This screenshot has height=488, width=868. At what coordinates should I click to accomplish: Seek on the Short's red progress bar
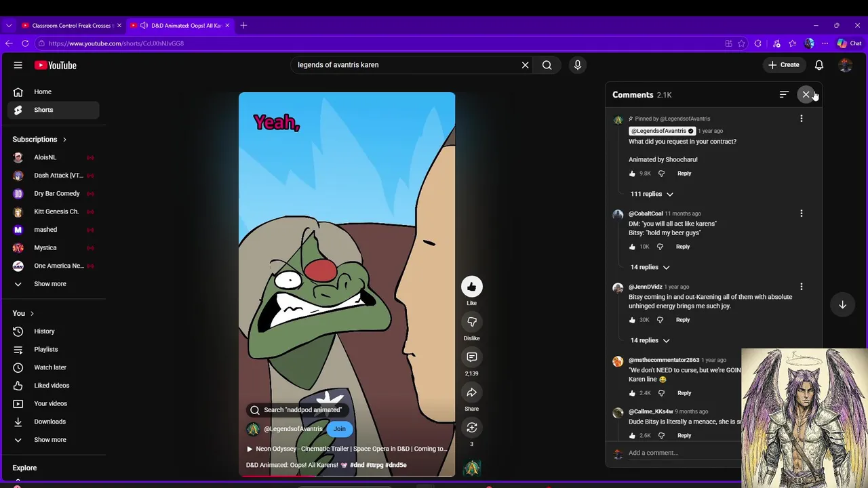click(x=347, y=476)
